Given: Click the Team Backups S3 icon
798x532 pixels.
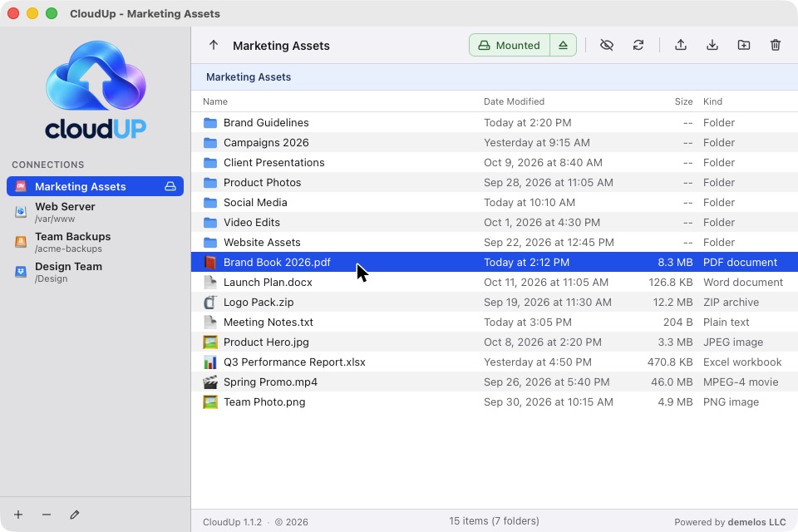Looking at the screenshot, I should (21, 242).
